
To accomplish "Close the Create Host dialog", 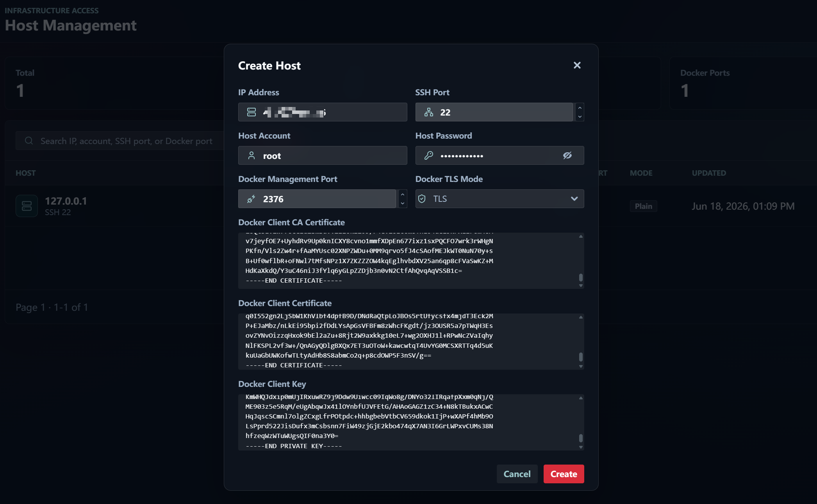I will click(577, 65).
